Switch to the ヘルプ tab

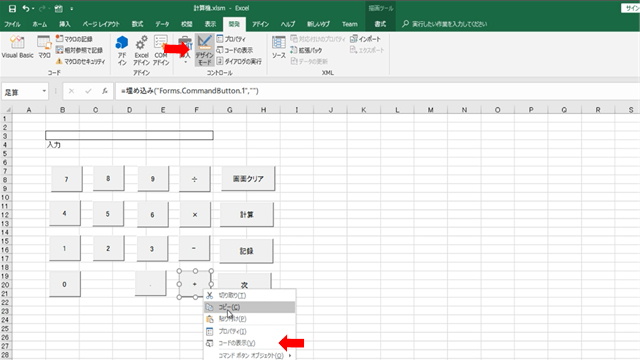tap(288, 24)
